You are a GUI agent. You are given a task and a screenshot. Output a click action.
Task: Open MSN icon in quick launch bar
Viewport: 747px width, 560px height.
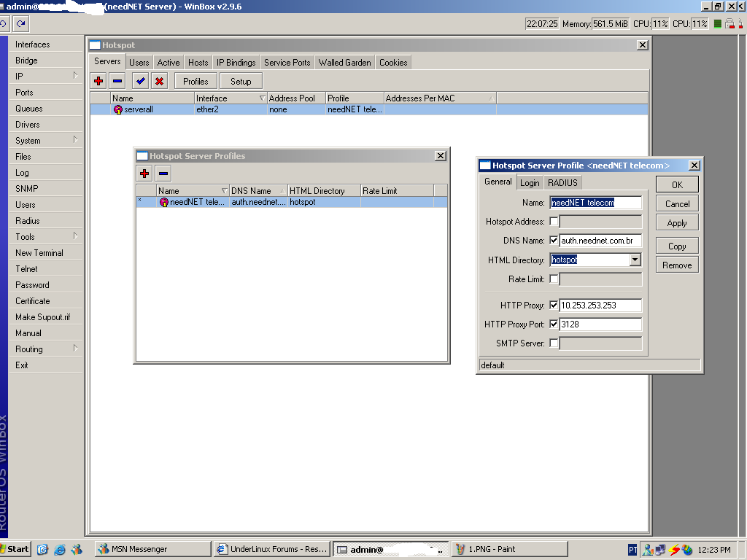coord(76,550)
